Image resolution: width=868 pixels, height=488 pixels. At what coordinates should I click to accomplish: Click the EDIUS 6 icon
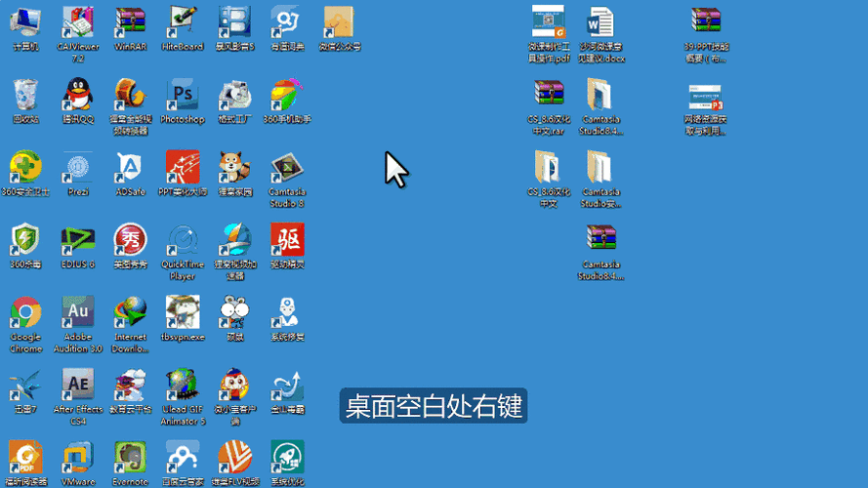pyautogui.click(x=78, y=239)
